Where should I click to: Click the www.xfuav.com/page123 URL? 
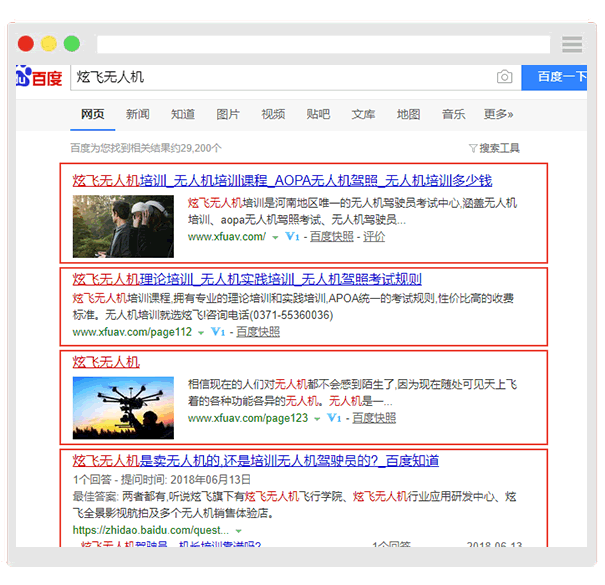(248, 418)
